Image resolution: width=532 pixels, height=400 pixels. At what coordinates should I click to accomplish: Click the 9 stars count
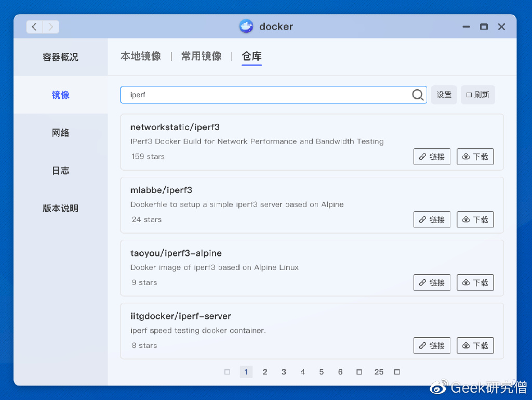point(144,282)
